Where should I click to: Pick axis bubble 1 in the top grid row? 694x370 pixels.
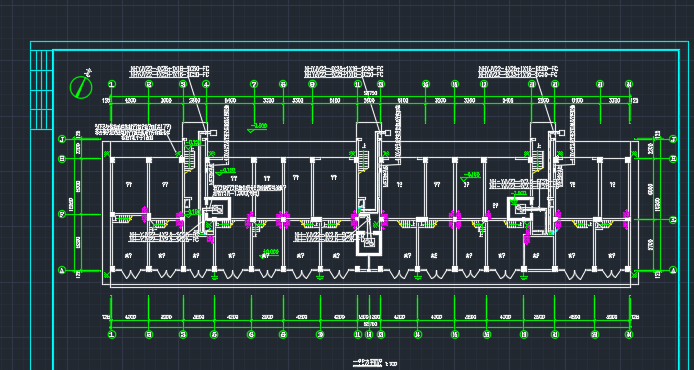point(112,84)
